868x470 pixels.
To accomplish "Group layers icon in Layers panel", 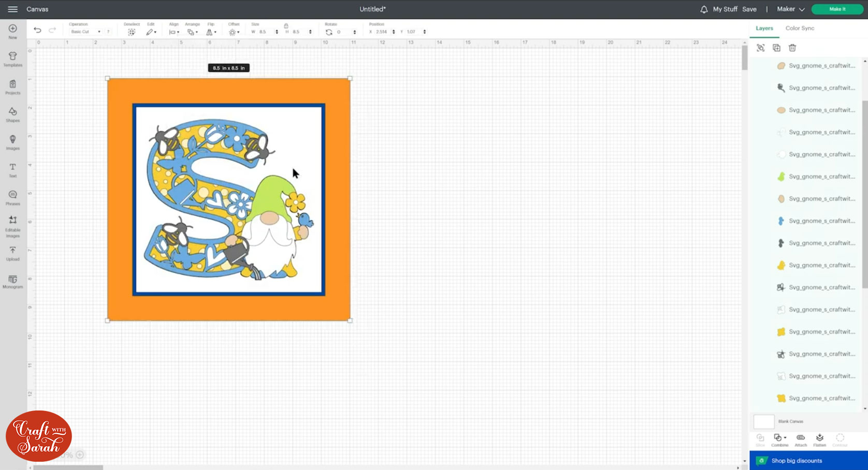I will 760,48.
